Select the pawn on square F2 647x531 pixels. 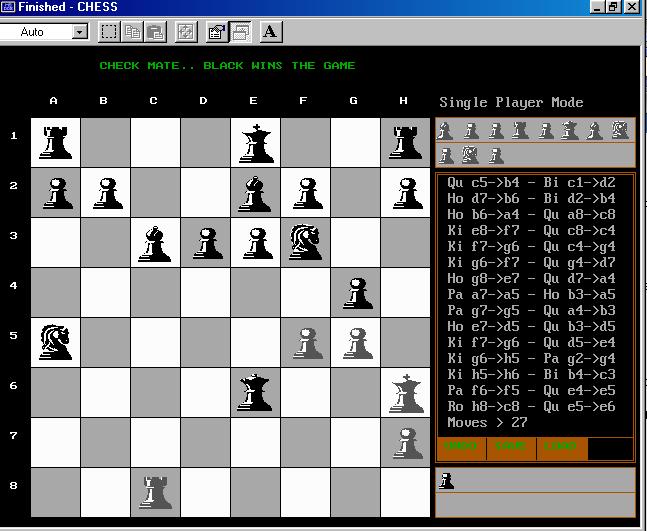point(307,193)
